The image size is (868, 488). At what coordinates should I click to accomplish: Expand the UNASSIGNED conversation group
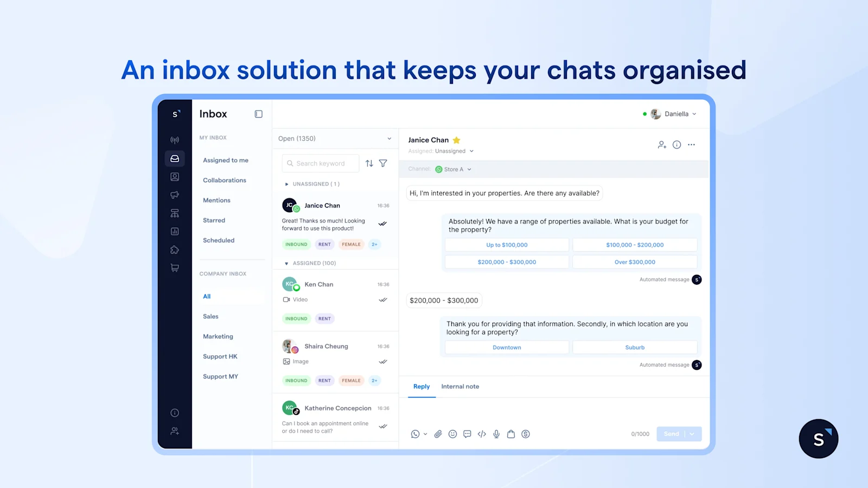[287, 184]
